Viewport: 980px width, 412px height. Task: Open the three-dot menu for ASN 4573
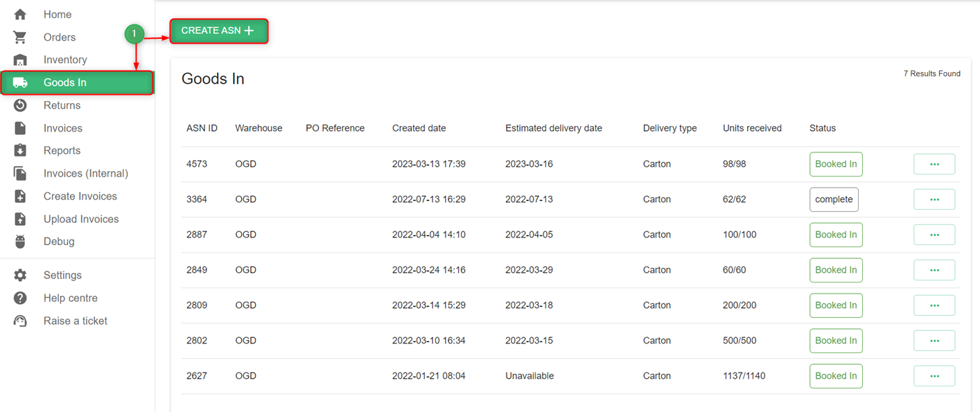click(934, 164)
